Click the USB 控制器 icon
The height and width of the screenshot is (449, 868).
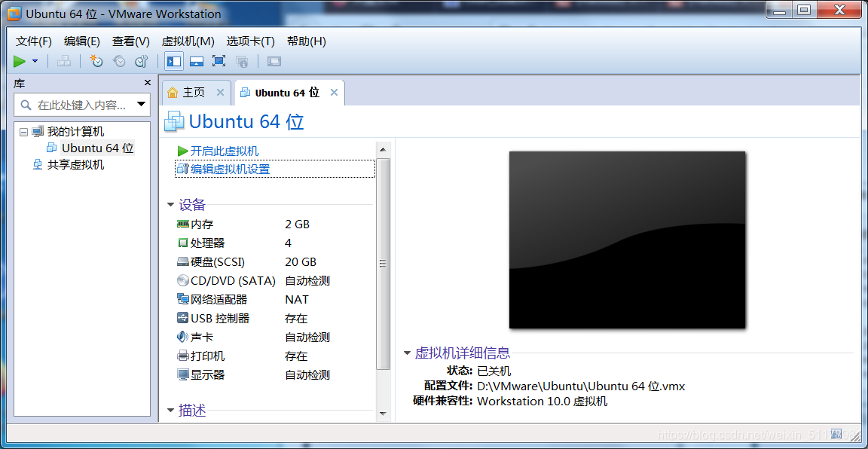[182, 319]
